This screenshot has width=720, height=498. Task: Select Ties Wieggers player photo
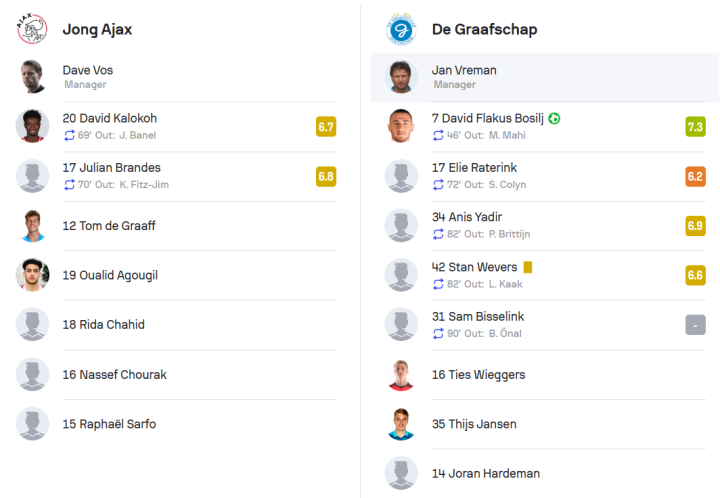click(x=401, y=374)
